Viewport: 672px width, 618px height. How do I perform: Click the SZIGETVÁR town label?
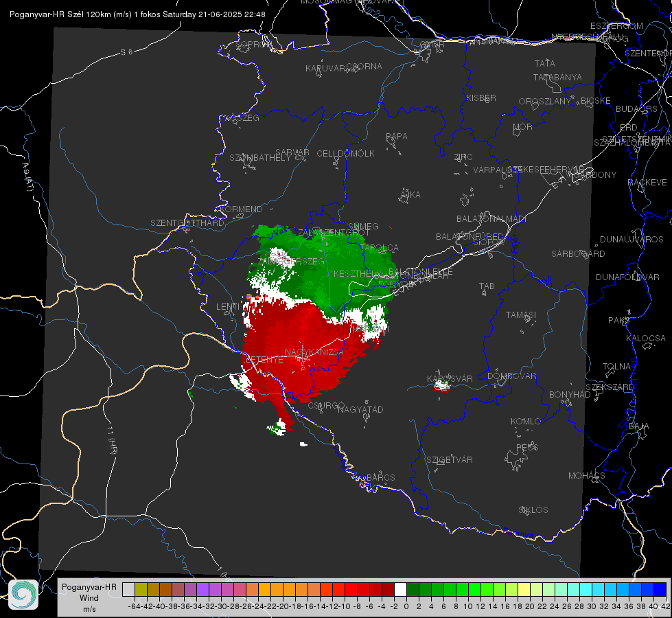449,460
